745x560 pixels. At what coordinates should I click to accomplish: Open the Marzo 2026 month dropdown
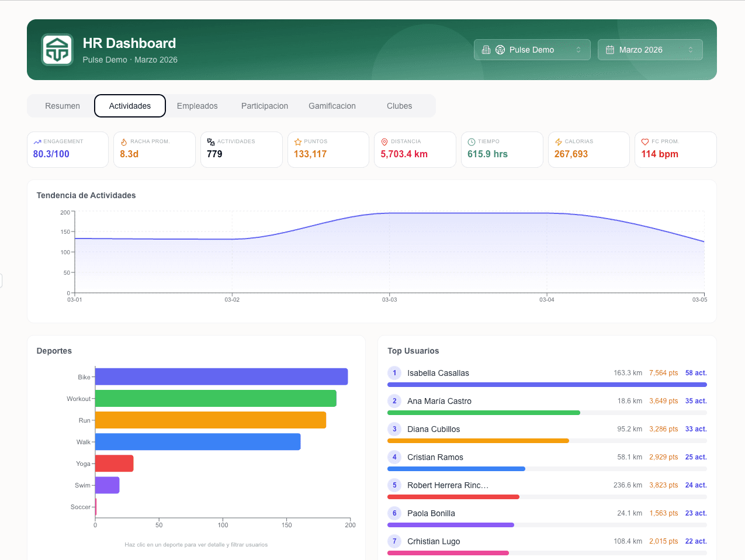pyautogui.click(x=650, y=50)
